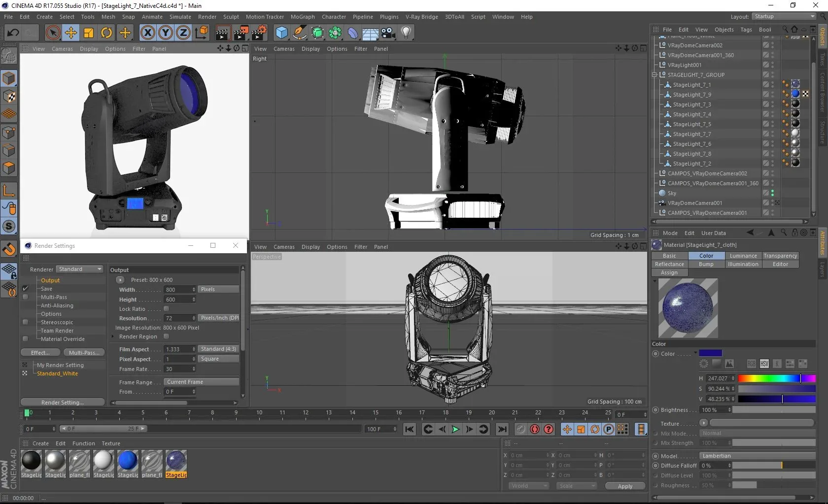Enable Multi-Pass checkbox in Render Settings

(x=26, y=297)
